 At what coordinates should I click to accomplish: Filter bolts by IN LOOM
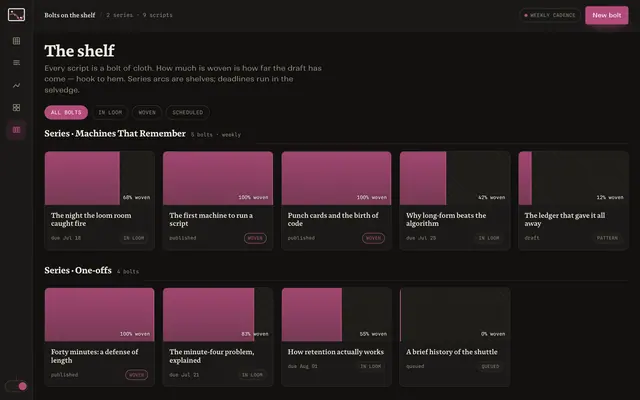coord(110,112)
